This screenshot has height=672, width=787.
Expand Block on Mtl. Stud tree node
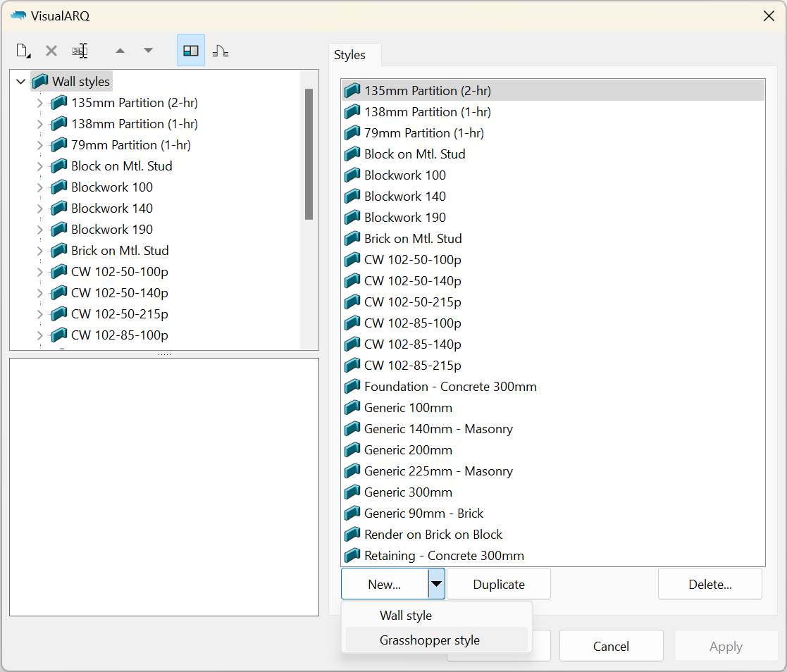point(39,166)
